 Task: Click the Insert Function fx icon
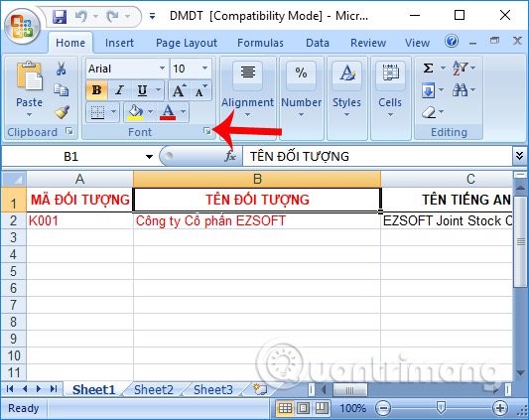coord(230,156)
